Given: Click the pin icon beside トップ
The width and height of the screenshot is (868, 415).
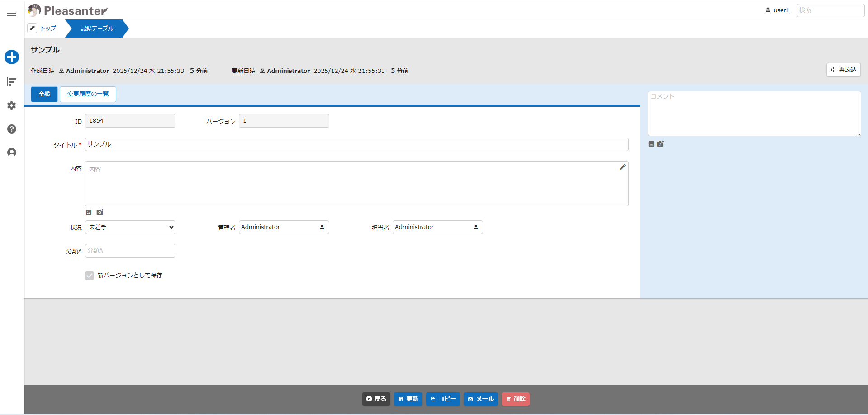Looking at the screenshot, I should tap(32, 28).
